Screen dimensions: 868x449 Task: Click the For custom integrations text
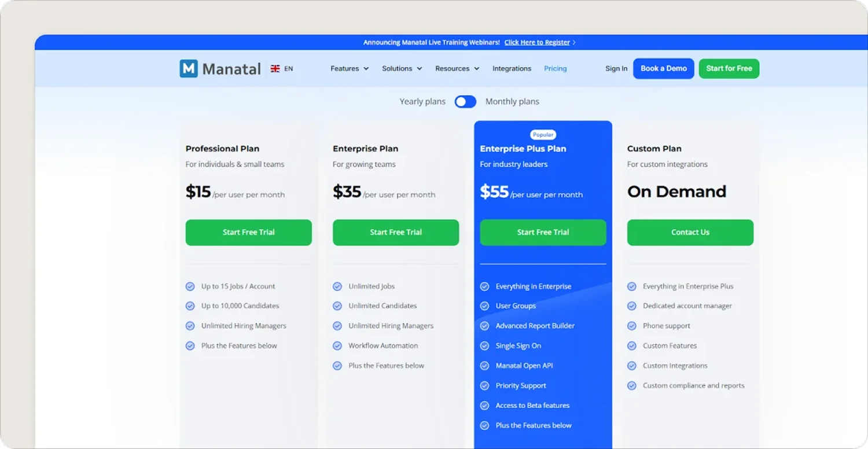click(x=667, y=164)
